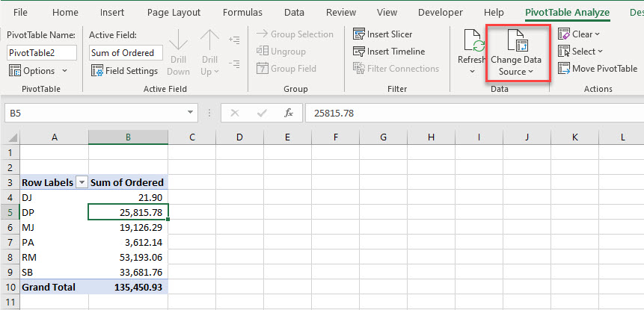Select column B header
Screen dimensions: 644x310
click(128, 137)
